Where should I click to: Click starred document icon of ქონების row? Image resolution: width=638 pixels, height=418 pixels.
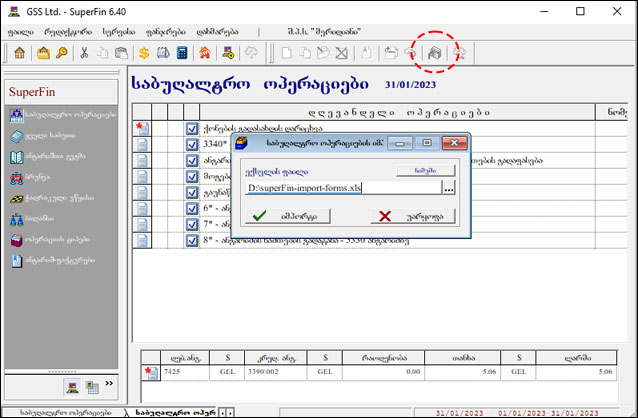[x=142, y=129]
